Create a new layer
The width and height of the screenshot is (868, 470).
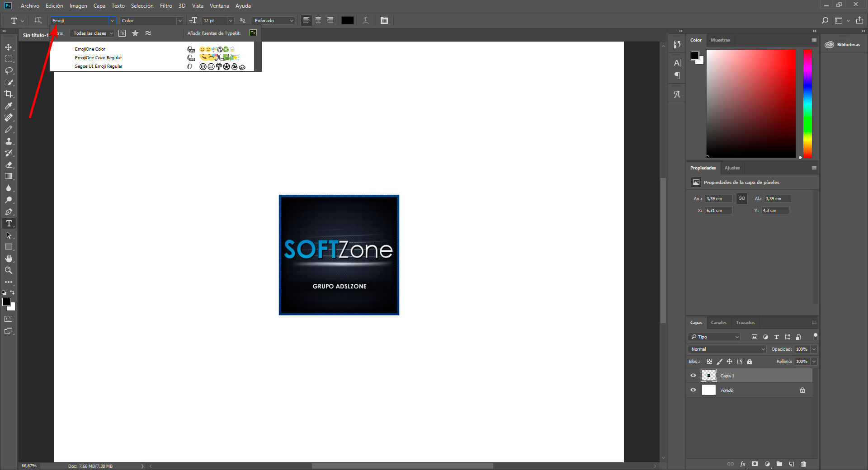coord(792,464)
